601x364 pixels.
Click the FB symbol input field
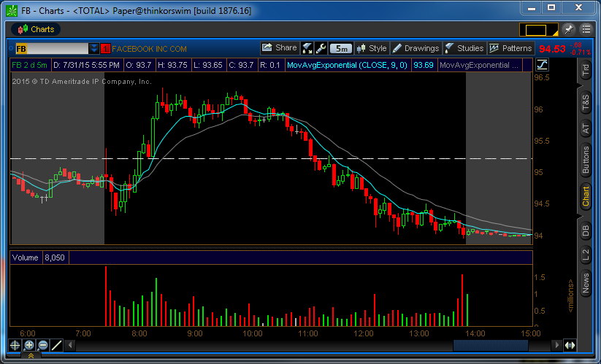point(52,49)
